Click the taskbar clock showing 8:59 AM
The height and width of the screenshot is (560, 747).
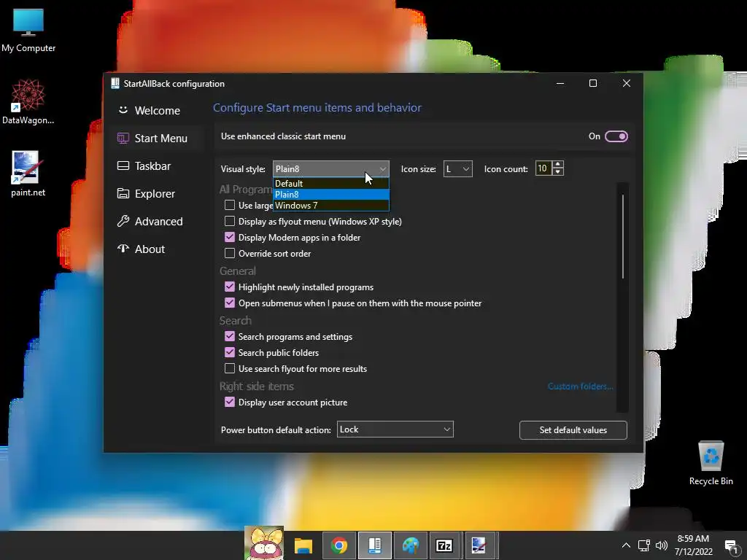693,545
